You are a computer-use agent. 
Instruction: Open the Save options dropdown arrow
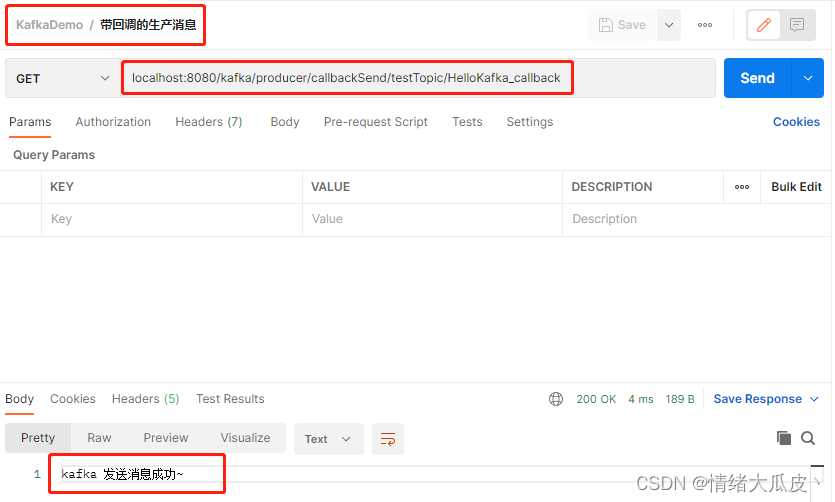[669, 25]
